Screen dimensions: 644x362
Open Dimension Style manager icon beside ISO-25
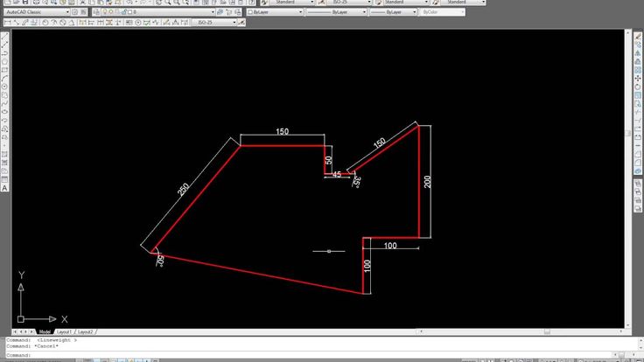[x=241, y=22]
